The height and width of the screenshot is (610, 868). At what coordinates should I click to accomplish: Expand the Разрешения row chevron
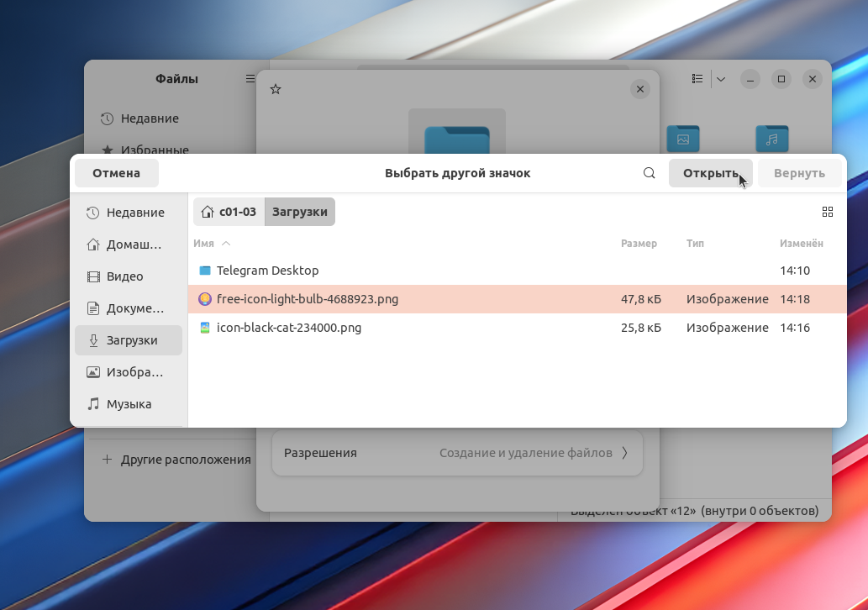[624, 453]
